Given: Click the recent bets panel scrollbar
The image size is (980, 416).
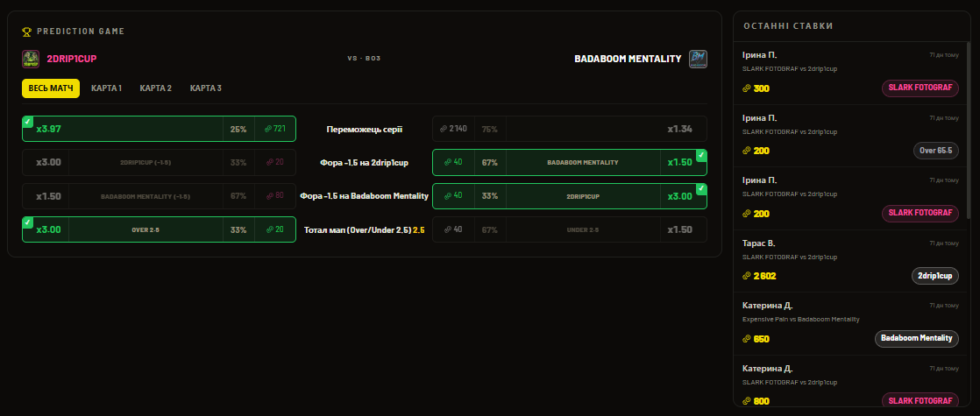Looking at the screenshot, I should 969,131.
